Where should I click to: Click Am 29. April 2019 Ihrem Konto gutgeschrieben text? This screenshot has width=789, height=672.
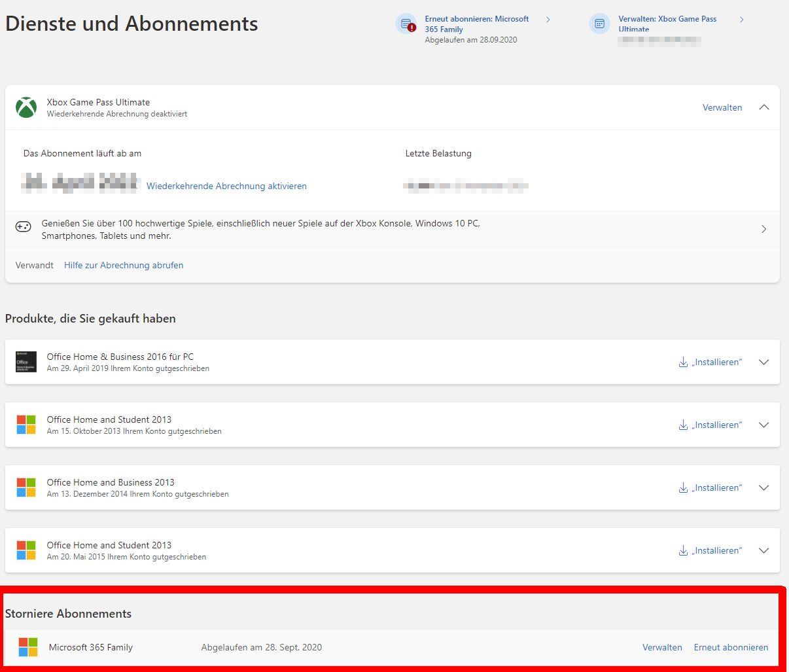click(x=128, y=368)
